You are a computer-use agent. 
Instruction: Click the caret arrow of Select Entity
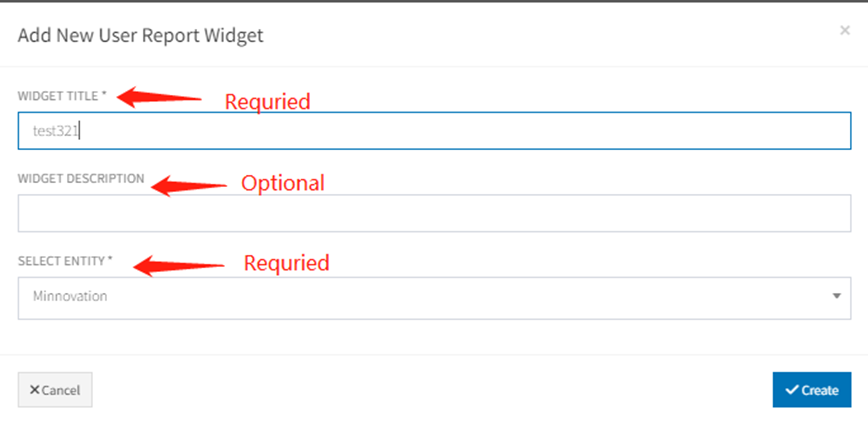pos(836,296)
